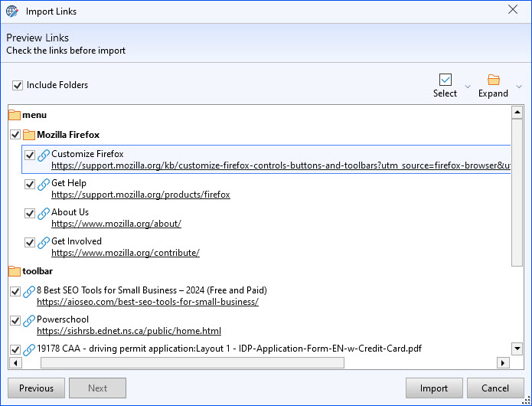Select the Get Help tree item
The width and height of the screenshot is (532, 406).
tap(69, 183)
